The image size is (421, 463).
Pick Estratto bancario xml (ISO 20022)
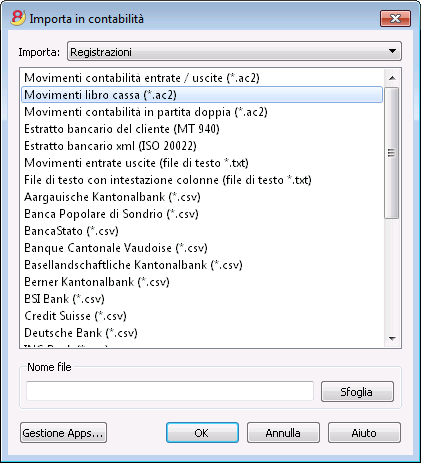(x=110, y=146)
